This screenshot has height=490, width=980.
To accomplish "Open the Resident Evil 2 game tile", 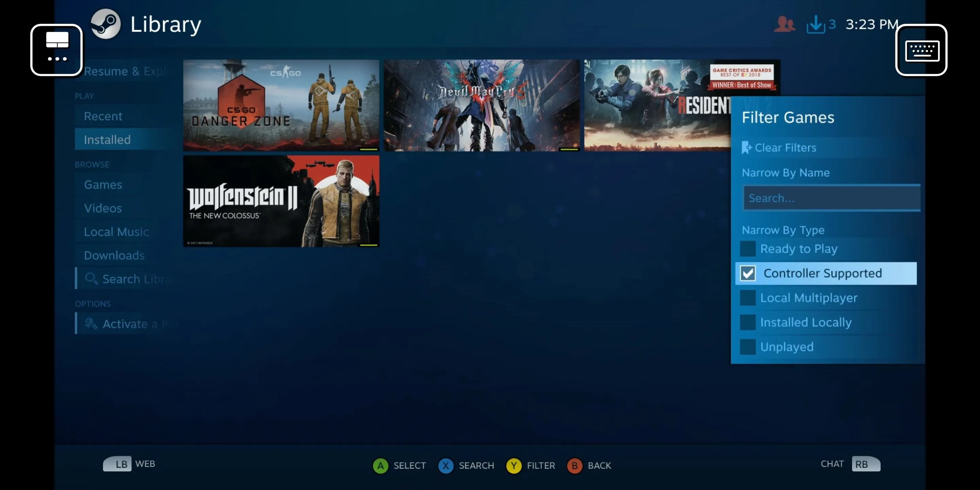I will coord(657,105).
